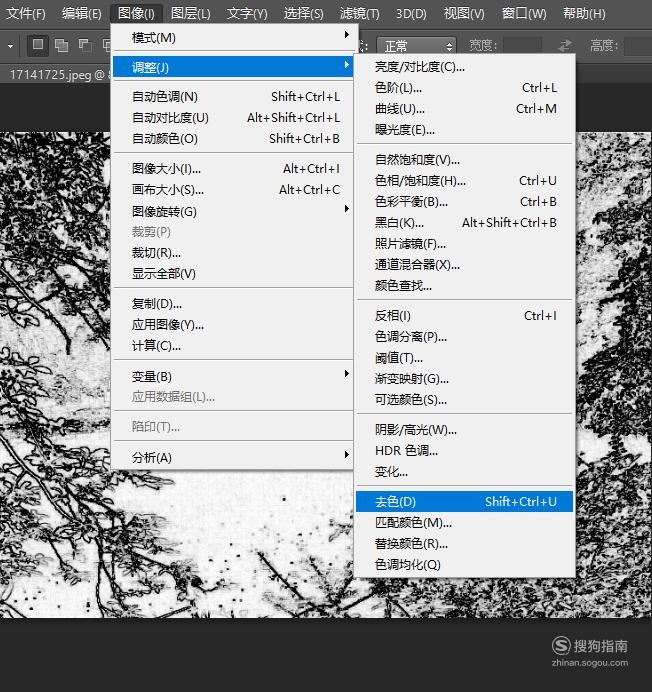The width and height of the screenshot is (652, 692).
Task: Open 色相/饱和度(H)... adjustment
Action: point(464,181)
